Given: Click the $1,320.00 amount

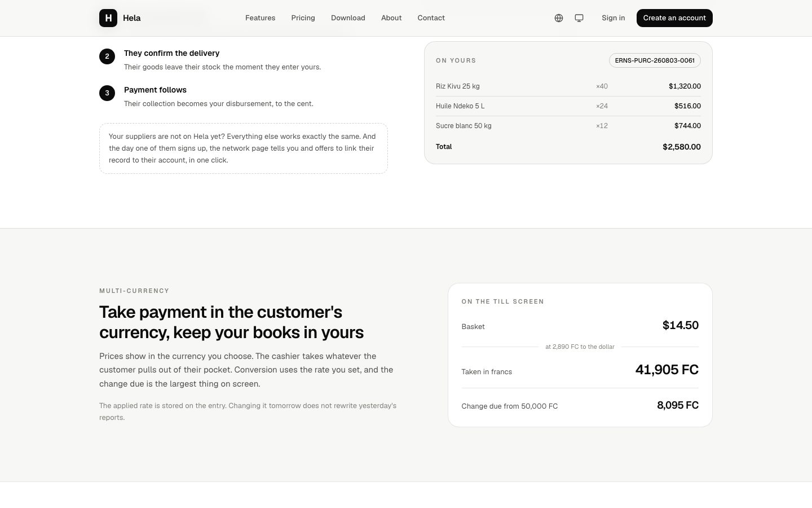Looking at the screenshot, I should pos(685,86).
